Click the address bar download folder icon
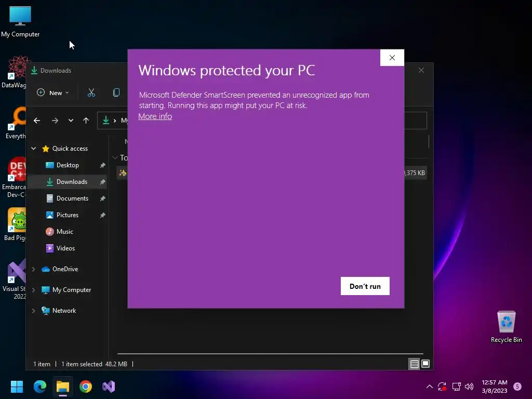This screenshot has height=399, width=532. point(106,121)
